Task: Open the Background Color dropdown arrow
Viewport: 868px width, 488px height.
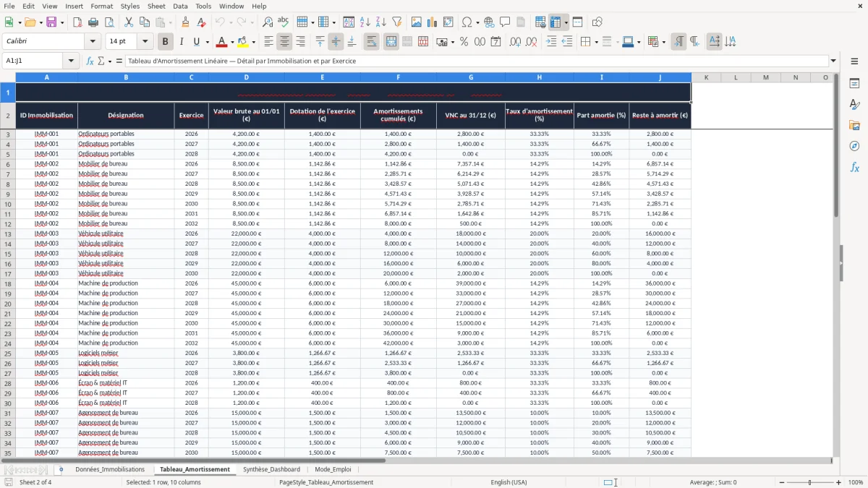Action: 253,42
